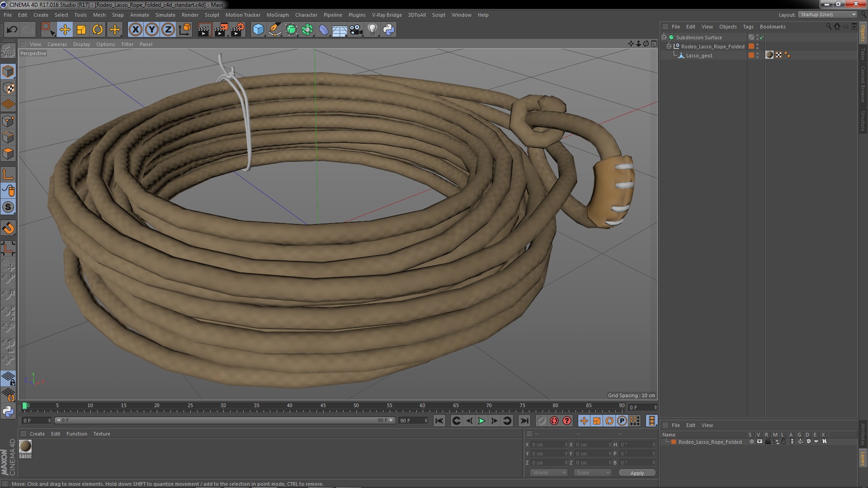Open the Simulate menu
The height and width of the screenshot is (488, 868).
click(x=165, y=15)
